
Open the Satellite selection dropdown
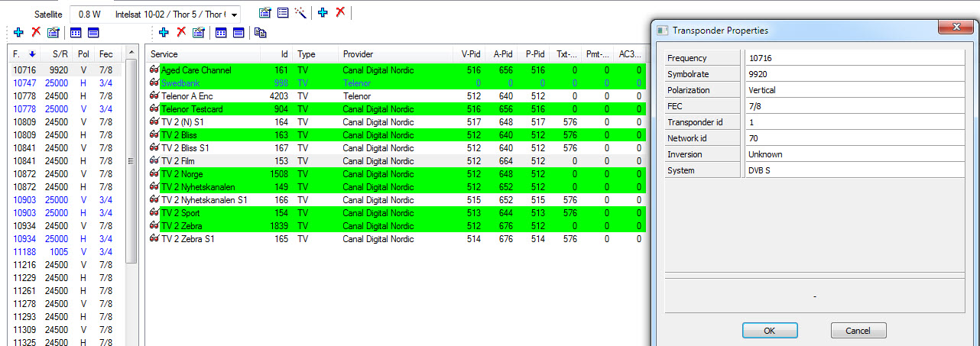[155, 14]
